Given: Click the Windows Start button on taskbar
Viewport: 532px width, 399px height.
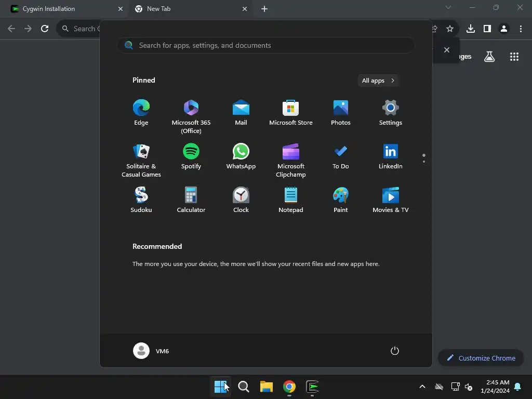Looking at the screenshot, I should [x=220, y=387].
